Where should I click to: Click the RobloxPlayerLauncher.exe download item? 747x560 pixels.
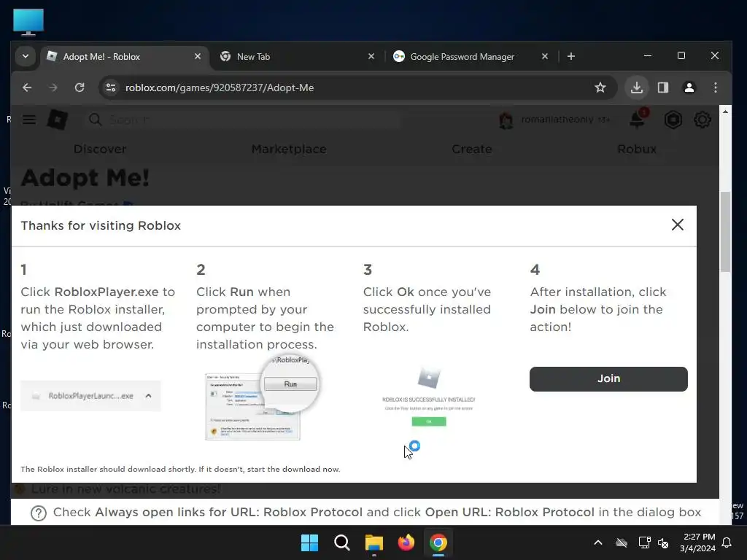point(90,396)
